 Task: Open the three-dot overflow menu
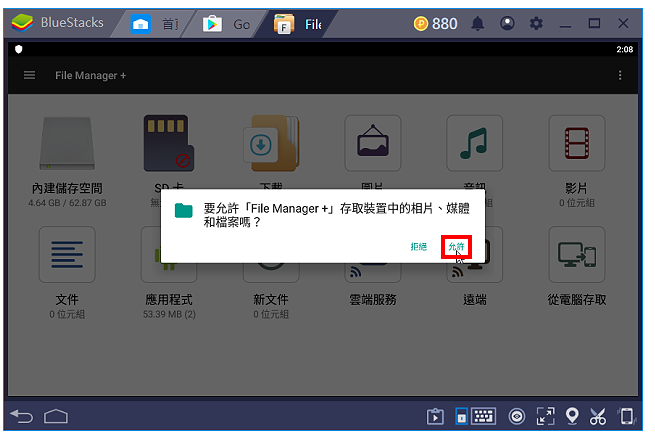coord(619,75)
